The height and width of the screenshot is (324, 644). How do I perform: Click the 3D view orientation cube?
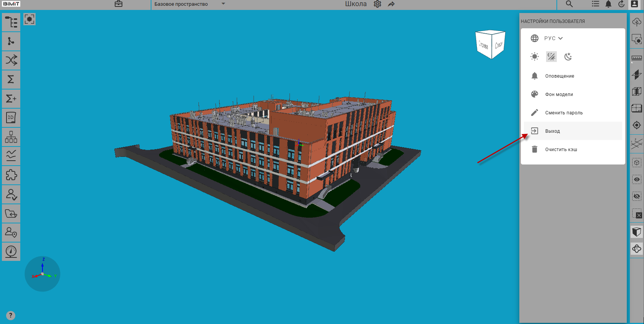pos(490,44)
